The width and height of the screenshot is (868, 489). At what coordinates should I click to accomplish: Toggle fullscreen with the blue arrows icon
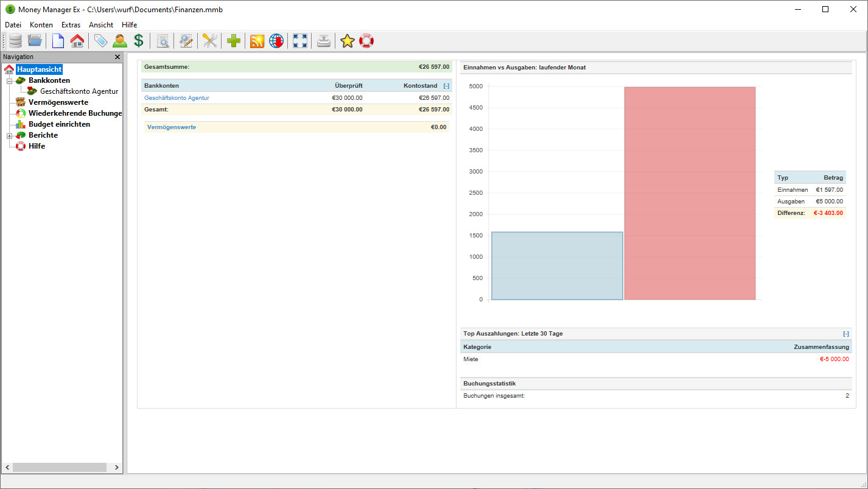pyautogui.click(x=300, y=41)
